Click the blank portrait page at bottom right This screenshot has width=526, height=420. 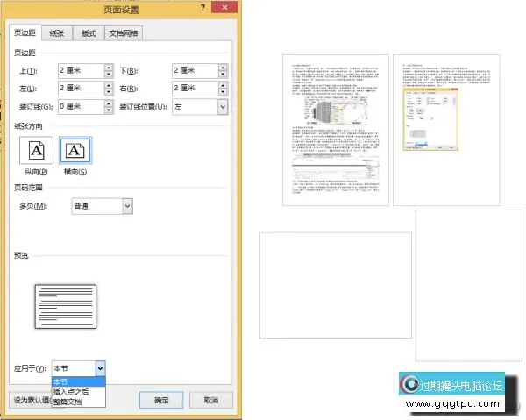pos(469,286)
